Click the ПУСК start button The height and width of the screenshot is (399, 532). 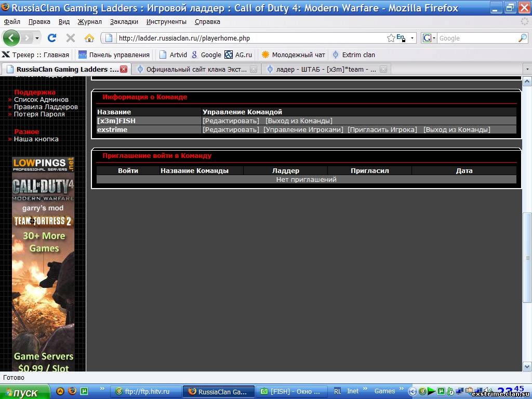24,392
